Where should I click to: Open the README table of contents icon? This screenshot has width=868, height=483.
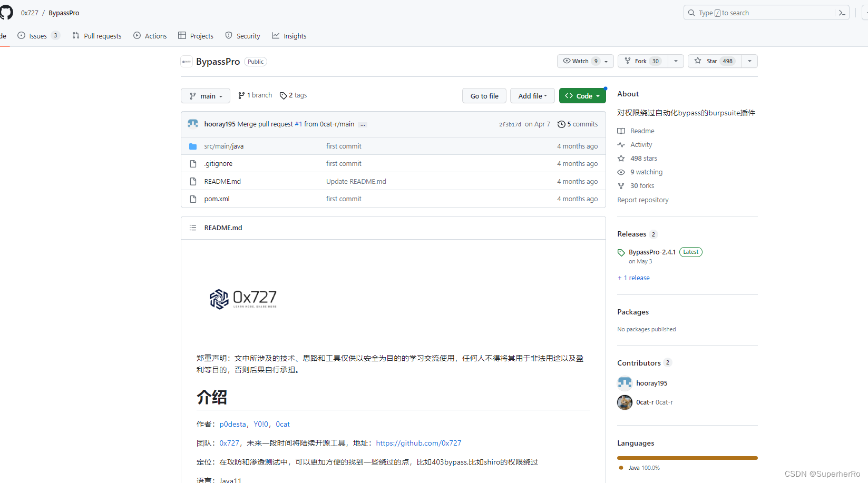[x=193, y=227]
